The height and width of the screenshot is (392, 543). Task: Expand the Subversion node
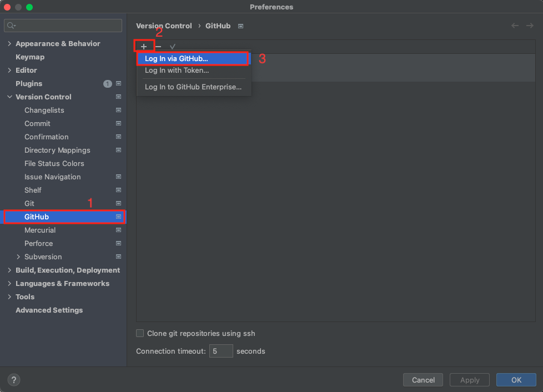point(18,257)
